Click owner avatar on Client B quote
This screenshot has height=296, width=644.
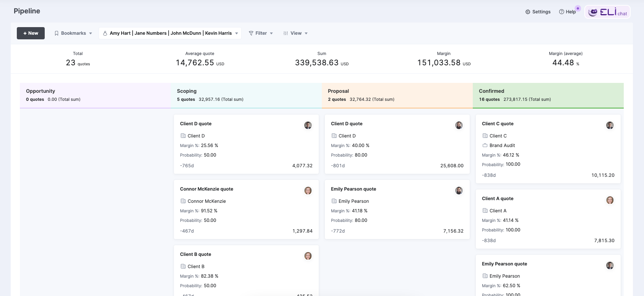[x=308, y=256]
